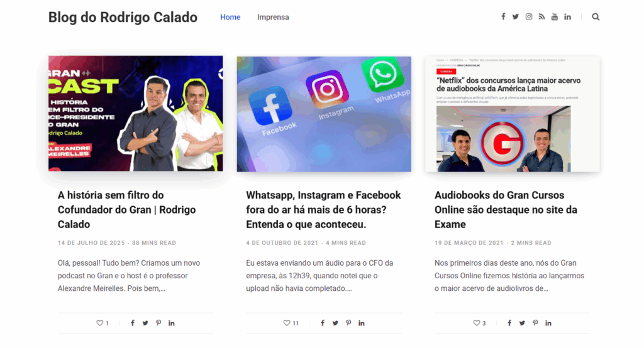Screen dimensions: 644x348
Task: Like the Whatsapp outage post heart
Action: (x=287, y=323)
